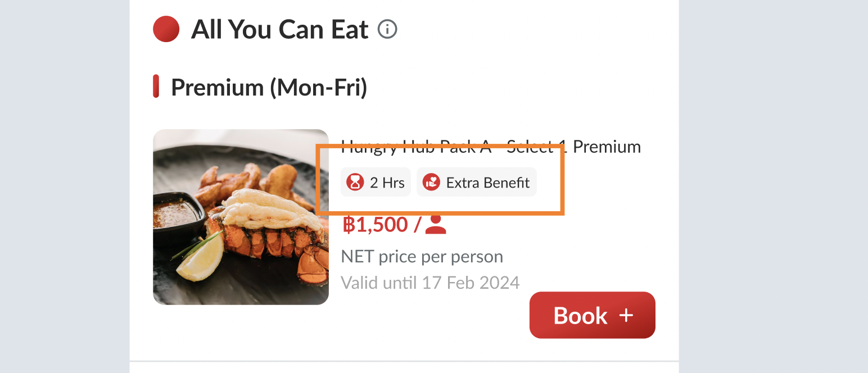Screen dimensions: 868x373
Task: Click the red circle before All You Can Eat
Action: tap(166, 29)
